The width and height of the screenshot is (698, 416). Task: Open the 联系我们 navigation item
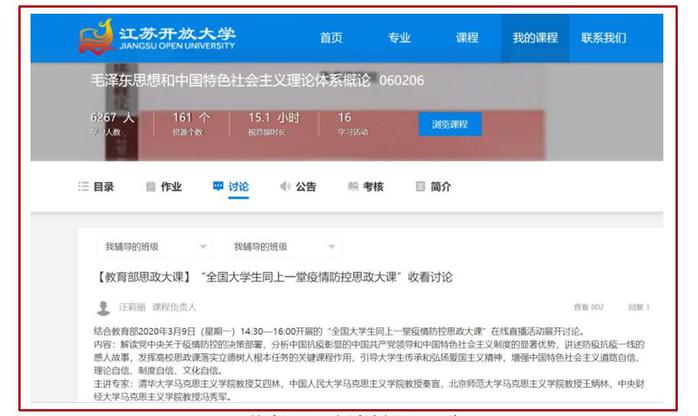(x=604, y=38)
